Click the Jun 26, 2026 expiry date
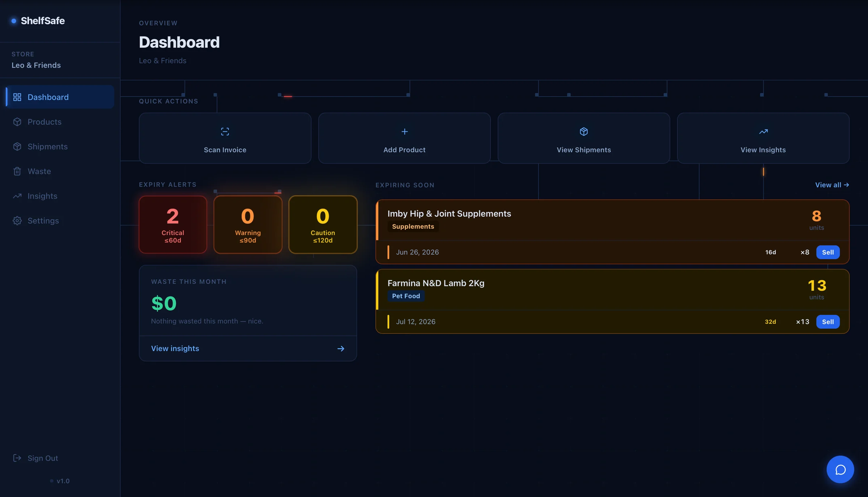Viewport: 868px width, 497px height. pyautogui.click(x=417, y=252)
